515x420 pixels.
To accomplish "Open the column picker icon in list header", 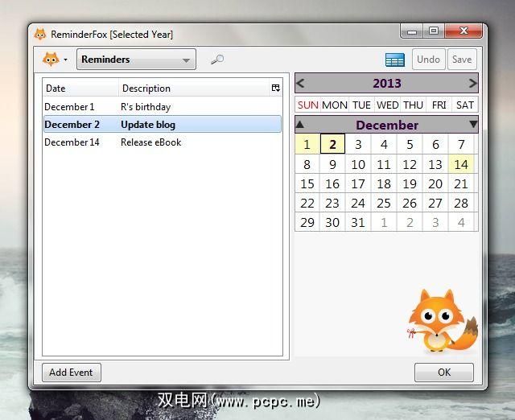I will click(x=275, y=88).
